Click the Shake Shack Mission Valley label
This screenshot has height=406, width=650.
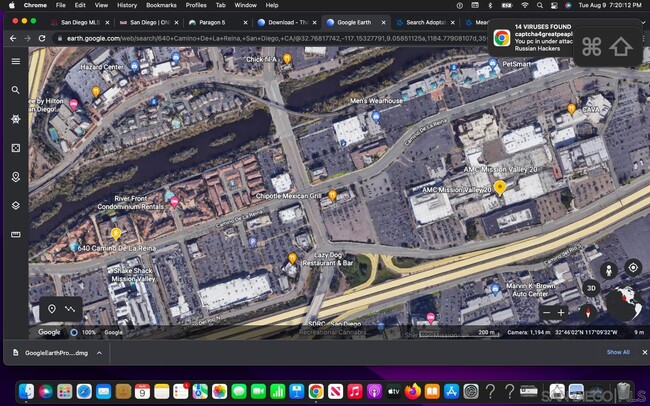[133, 275]
